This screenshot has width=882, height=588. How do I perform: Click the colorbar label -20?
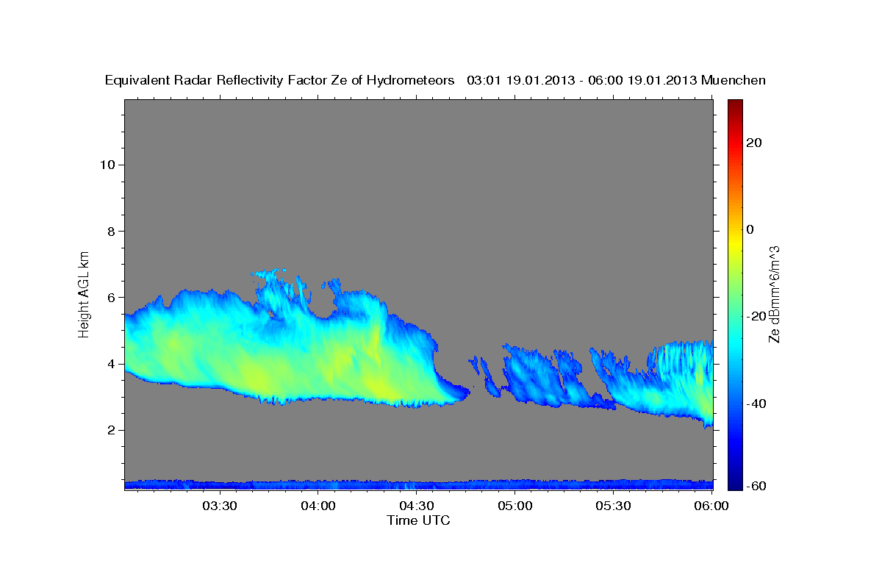pyautogui.click(x=756, y=316)
